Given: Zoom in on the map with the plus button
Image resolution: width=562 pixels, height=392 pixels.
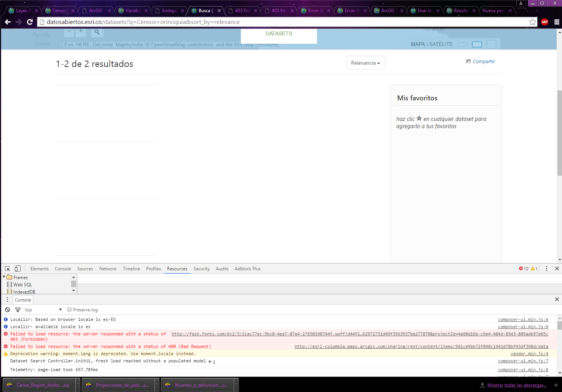Looking at the screenshot, I should pyautogui.click(x=80, y=32).
